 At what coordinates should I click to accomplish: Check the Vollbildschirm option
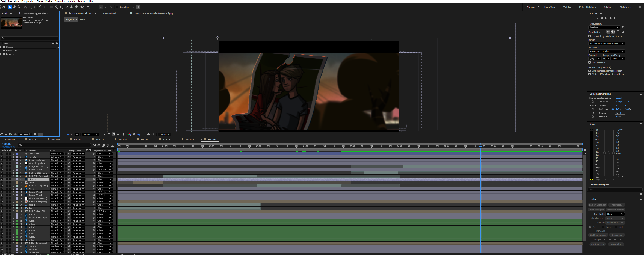point(590,63)
